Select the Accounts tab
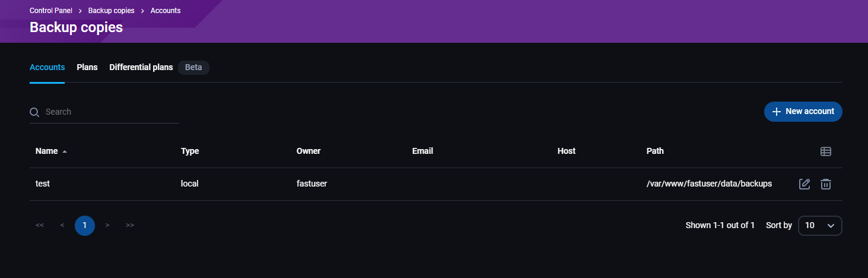 (x=47, y=67)
